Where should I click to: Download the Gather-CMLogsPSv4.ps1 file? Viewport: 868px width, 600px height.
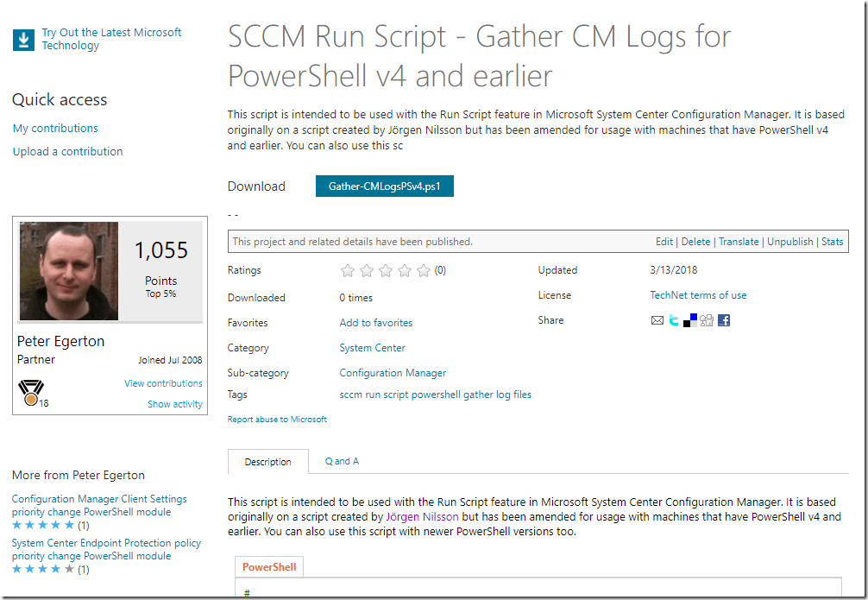point(384,186)
